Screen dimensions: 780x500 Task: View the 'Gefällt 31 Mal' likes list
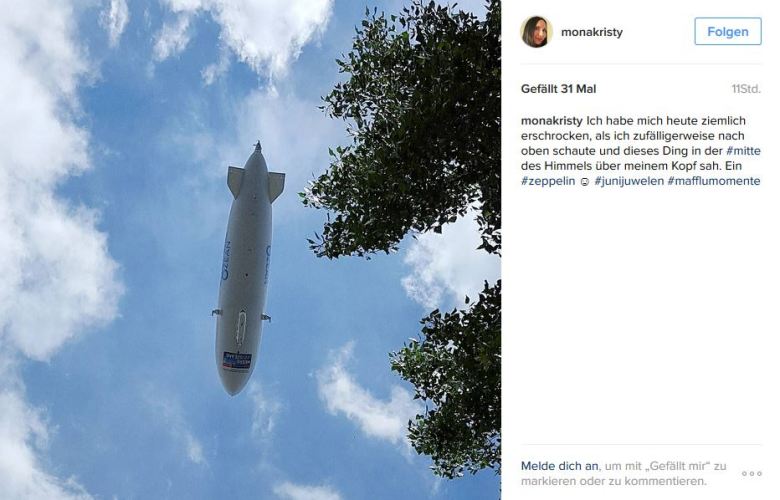[558, 89]
